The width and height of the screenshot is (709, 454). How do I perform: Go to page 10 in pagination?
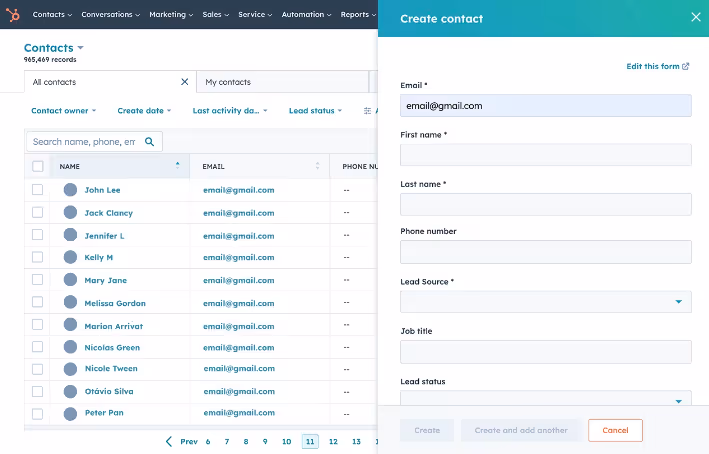click(287, 441)
